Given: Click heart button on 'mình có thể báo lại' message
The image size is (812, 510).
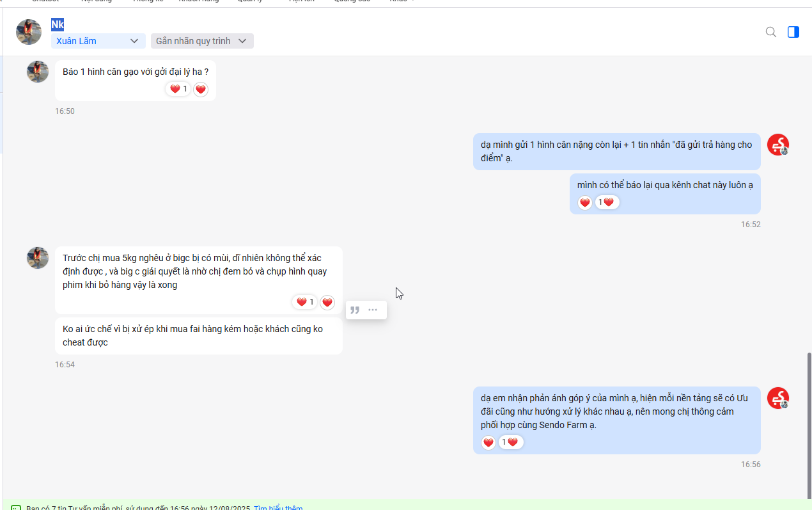Looking at the screenshot, I should 585,203.
